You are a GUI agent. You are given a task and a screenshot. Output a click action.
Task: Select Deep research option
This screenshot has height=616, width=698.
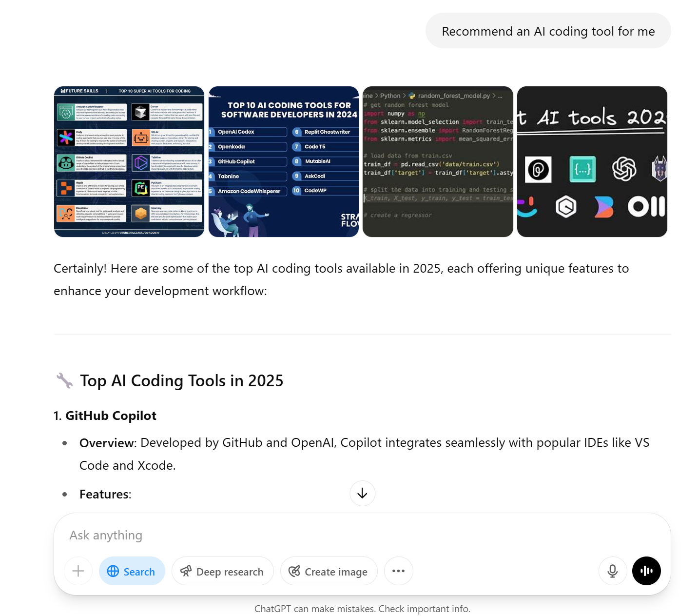222,571
